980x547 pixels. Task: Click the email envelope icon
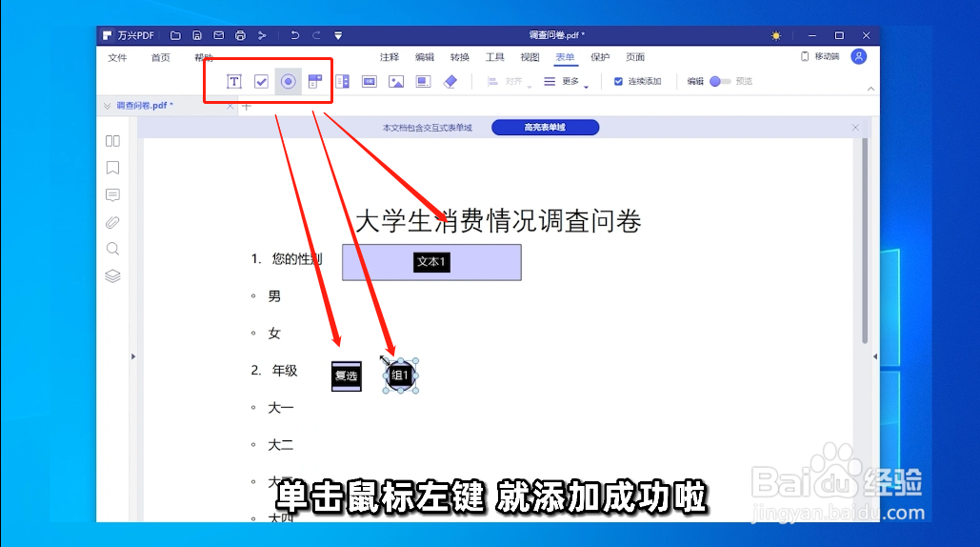pos(219,35)
